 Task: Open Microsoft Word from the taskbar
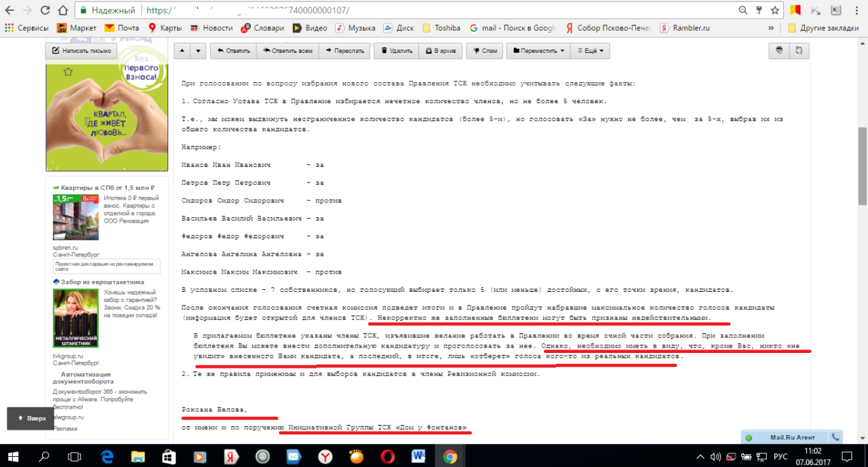(x=418, y=455)
